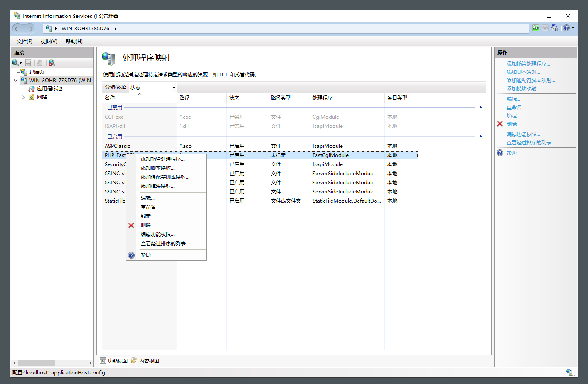Click the help question mark icon in navigation bar
The image size is (588, 384).
(566, 28)
